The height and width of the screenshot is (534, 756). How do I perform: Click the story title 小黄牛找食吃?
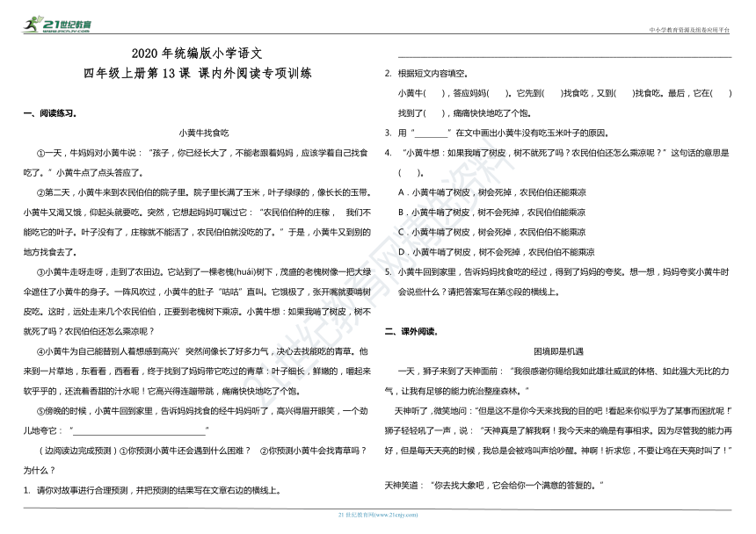pos(203,133)
